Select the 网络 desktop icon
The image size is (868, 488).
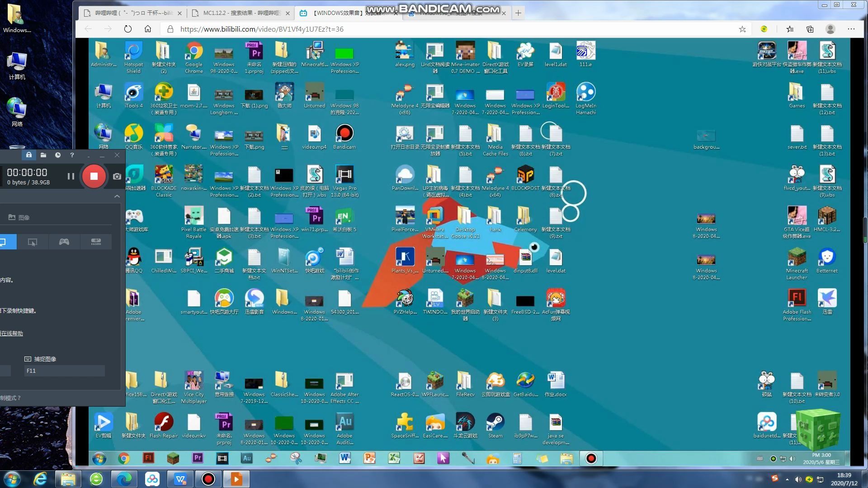(x=17, y=112)
